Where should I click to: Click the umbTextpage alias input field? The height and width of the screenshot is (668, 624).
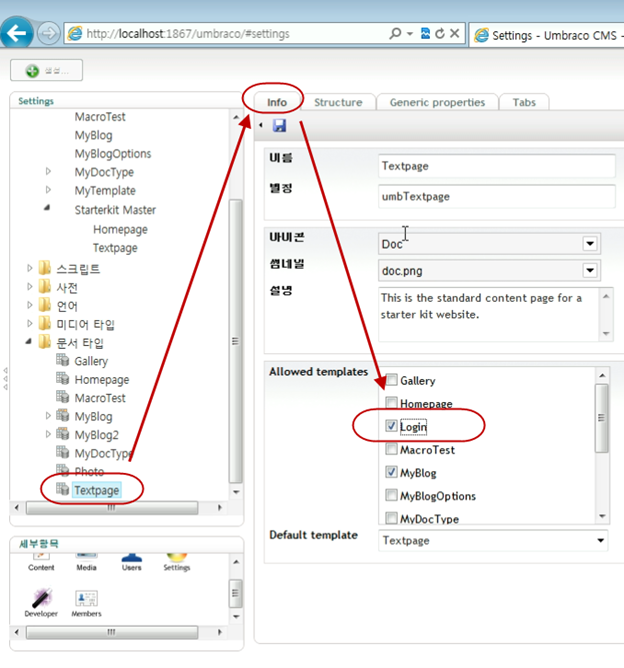click(x=497, y=196)
